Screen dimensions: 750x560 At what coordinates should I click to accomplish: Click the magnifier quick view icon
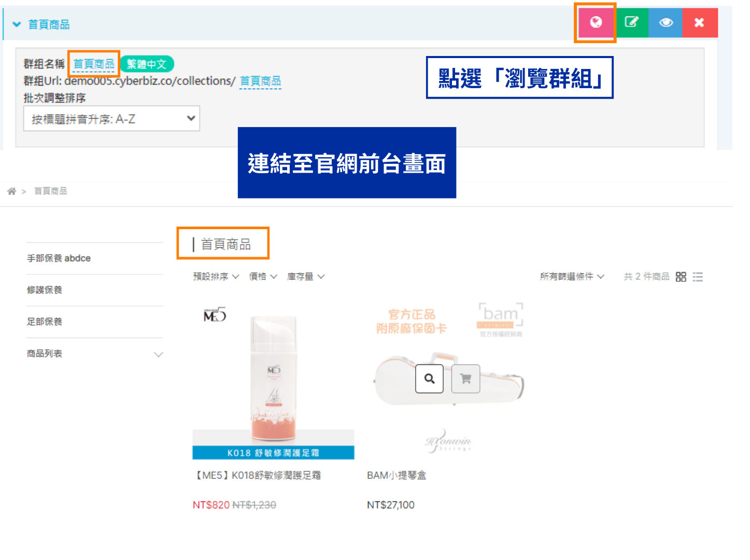click(429, 379)
